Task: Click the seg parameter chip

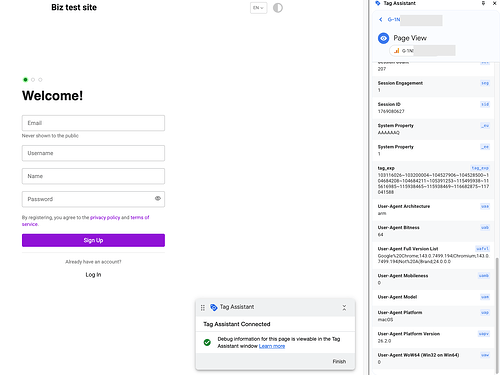Action: click(x=485, y=83)
